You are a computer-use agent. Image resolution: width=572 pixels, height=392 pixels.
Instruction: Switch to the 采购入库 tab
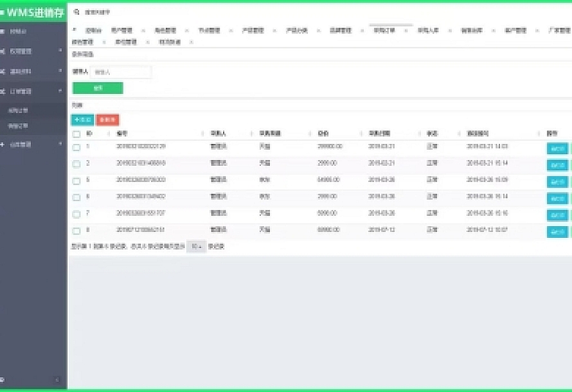(428, 30)
